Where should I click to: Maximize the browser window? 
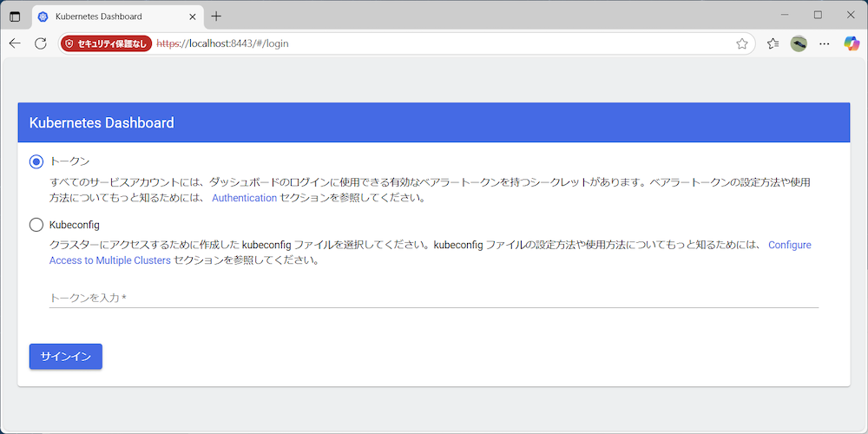click(818, 16)
